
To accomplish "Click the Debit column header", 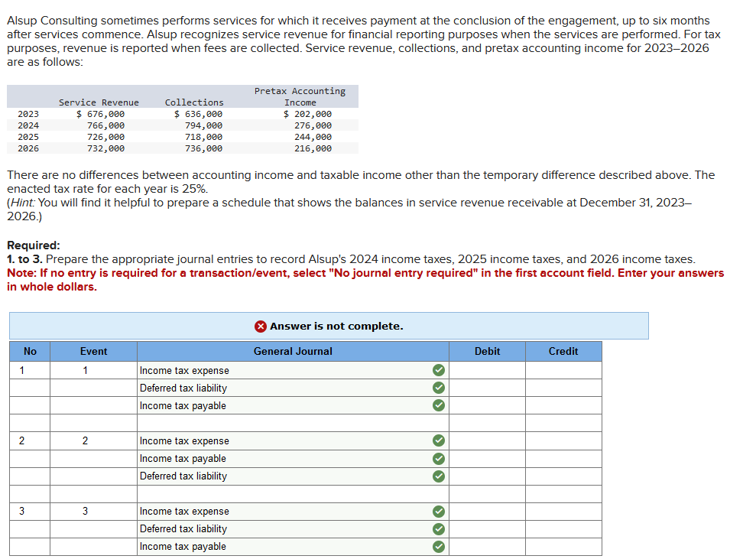I will [x=487, y=351].
